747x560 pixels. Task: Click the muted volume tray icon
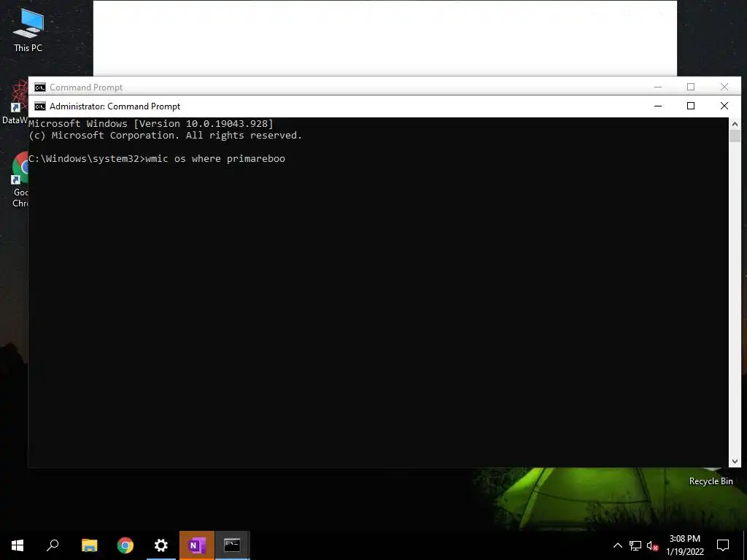pyautogui.click(x=652, y=545)
